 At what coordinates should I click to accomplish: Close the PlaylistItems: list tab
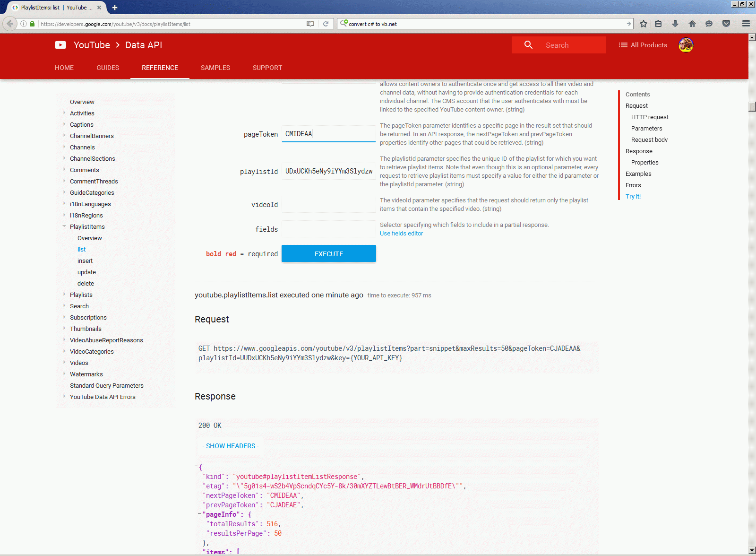coord(99,8)
